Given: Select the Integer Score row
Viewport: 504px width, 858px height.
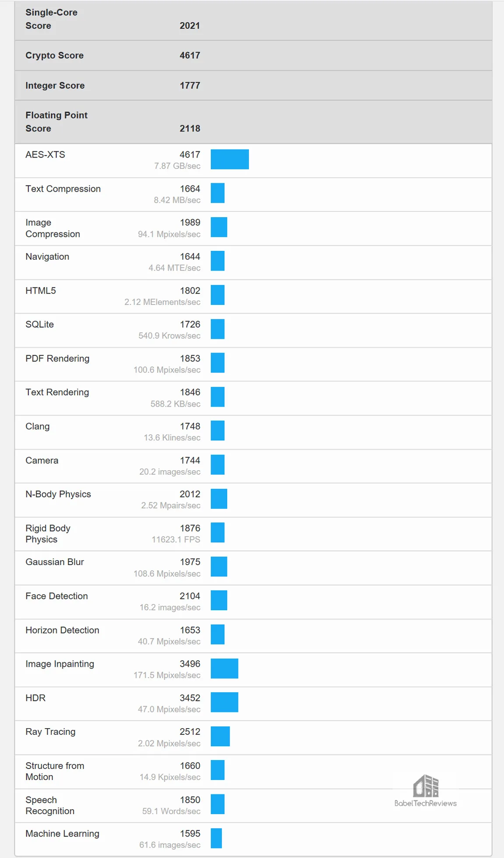Looking at the screenshot, I should point(253,86).
